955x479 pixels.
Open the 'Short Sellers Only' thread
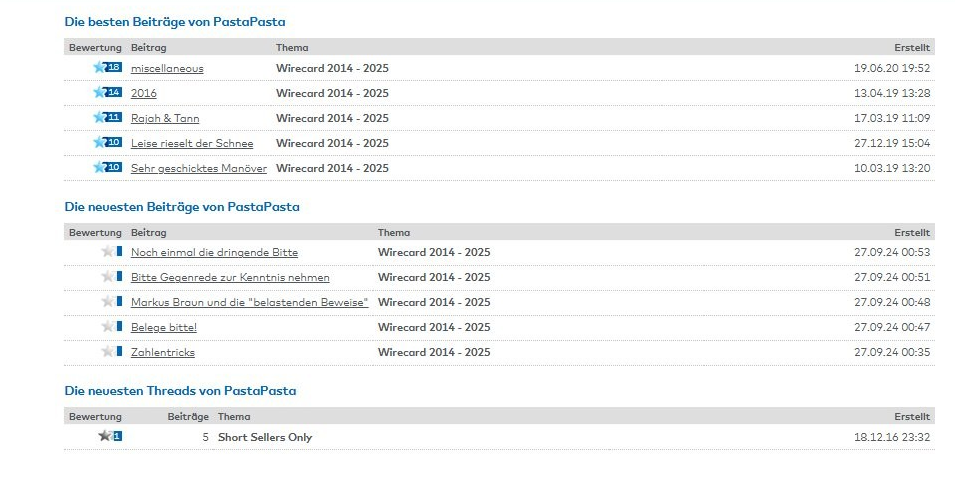265,437
